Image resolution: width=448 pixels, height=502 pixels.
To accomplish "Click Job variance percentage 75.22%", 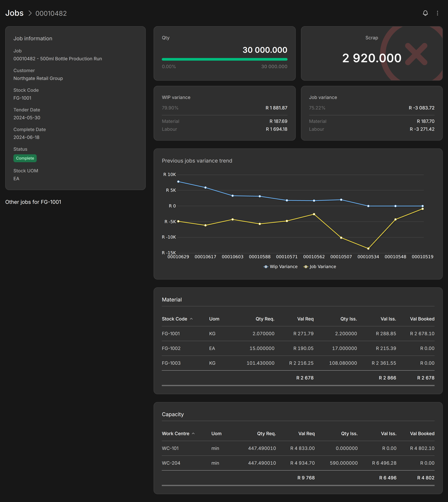I will pos(317,108).
